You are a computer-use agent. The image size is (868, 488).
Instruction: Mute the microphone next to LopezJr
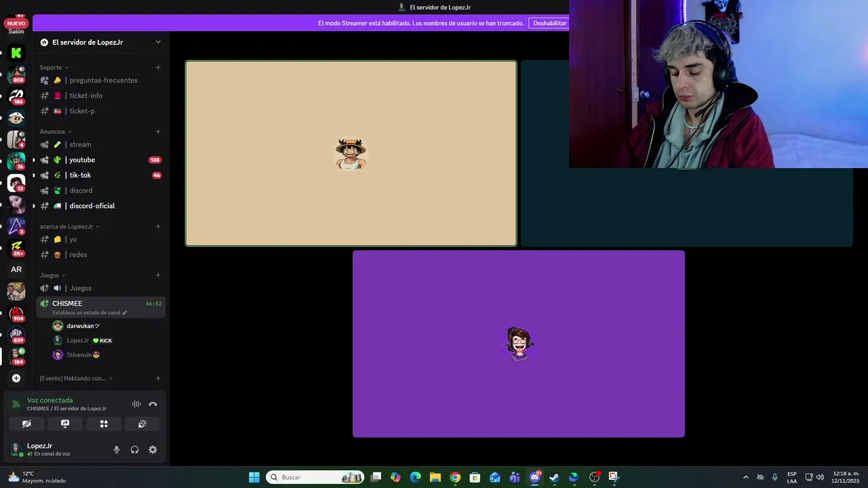pyautogui.click(x=117, y=449)
